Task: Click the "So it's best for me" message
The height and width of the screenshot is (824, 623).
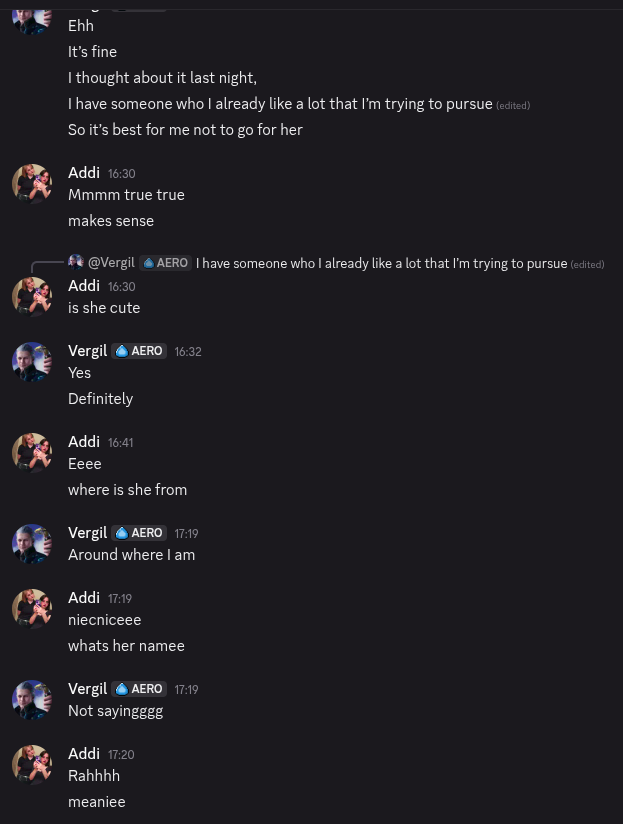Action: coord(185,130)
